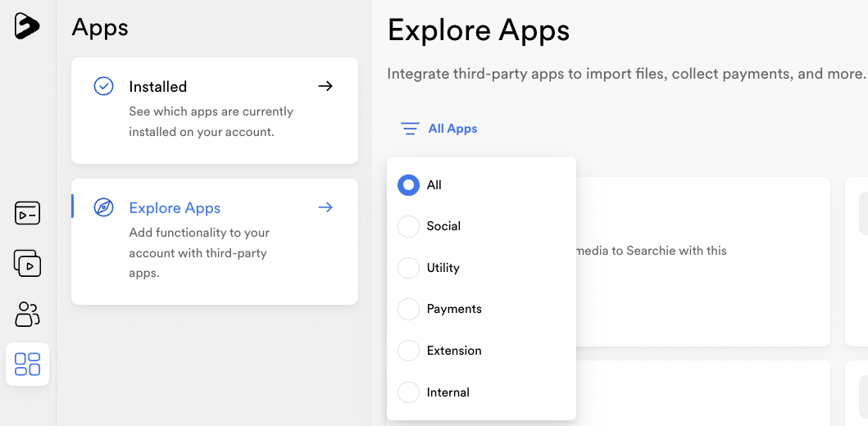Choose the Extension filter radio
This screenshot has width=868, height=426.
pyautogui.click(x=408, y=351)
